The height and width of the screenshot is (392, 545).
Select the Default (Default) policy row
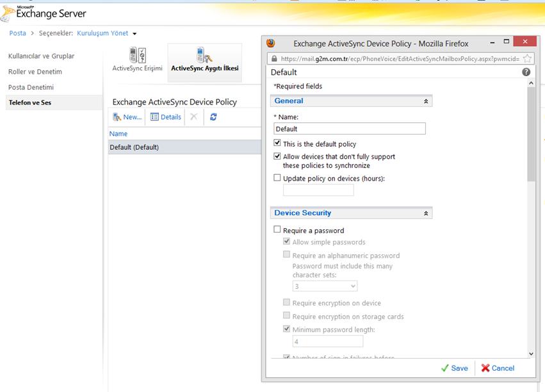pos(184,147)
